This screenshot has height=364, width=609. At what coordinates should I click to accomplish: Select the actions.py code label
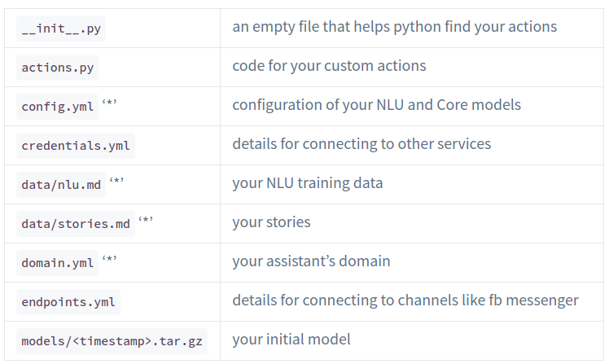(x=57, y=68)
